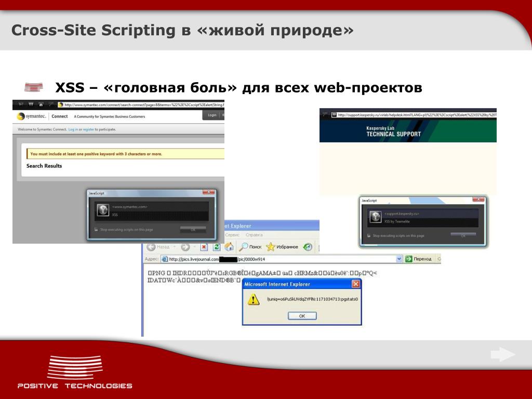The height and width of the screenshot is (399, 532).
Task: Expand the IE address bar dropdown
Action: (399, 259)
